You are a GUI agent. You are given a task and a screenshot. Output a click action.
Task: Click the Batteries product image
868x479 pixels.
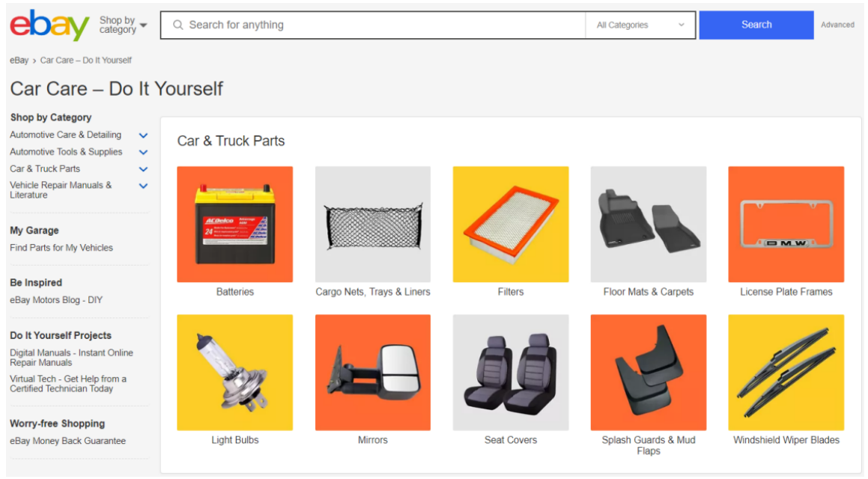pos(234,224)
